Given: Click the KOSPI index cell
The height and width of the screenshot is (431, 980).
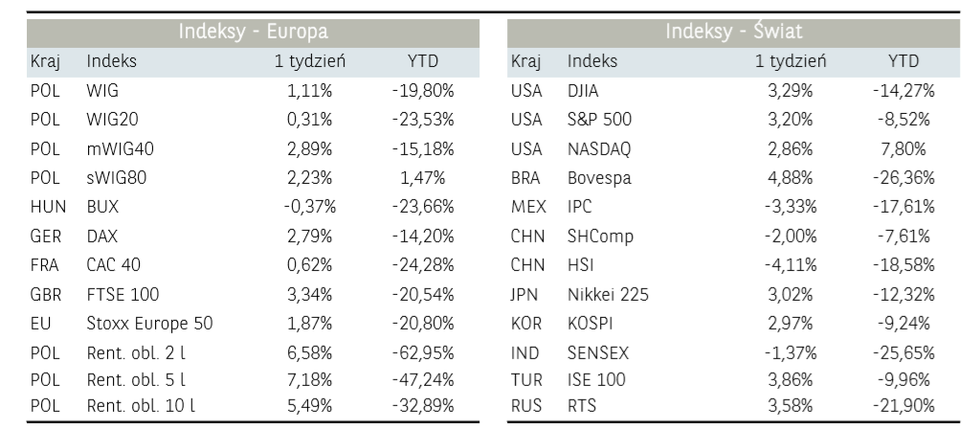Looking at the screenshot, I should pos(590,323).
